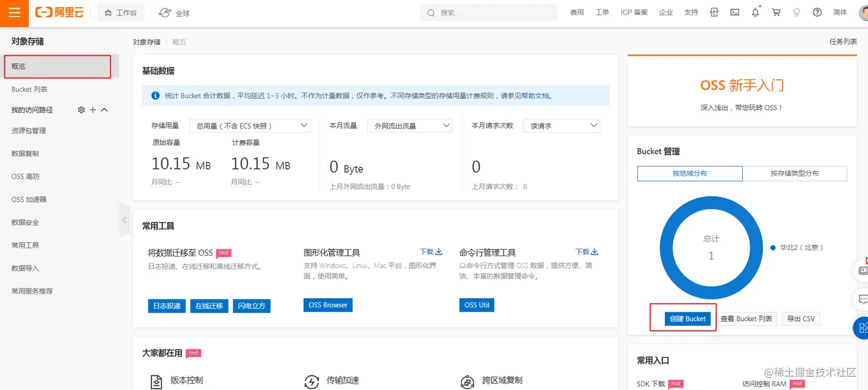868x390 pixels.
Task: Open 跨区域复制 feature icon
Action: pos(467,382)
